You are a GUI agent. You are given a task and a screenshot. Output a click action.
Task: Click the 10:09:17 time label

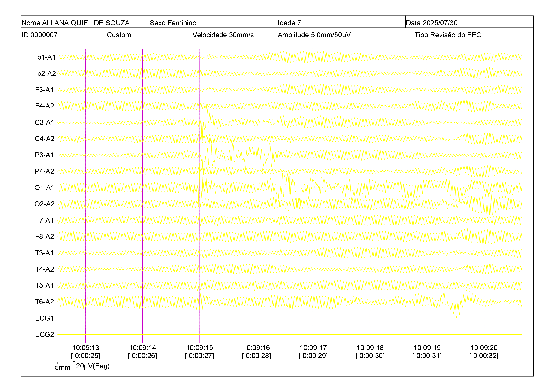313,348
